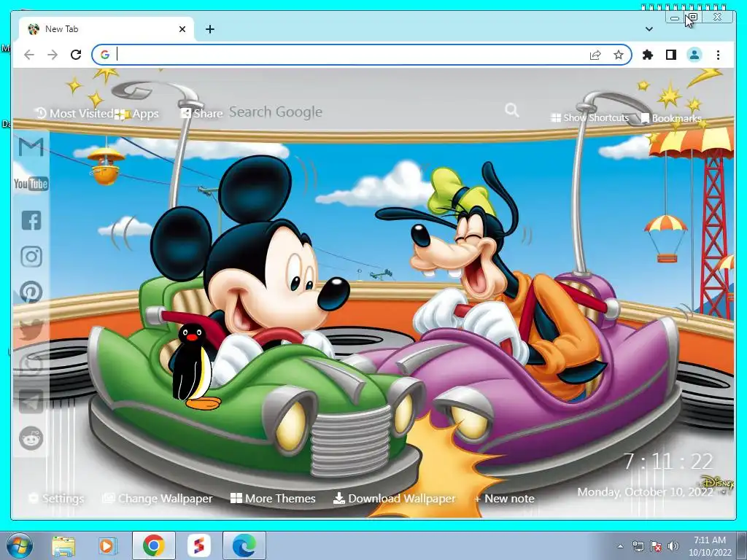Image resolution: width=747 pixels, height=560 pixels.
Task: Open the Apps menu
Action: point(136,114)
